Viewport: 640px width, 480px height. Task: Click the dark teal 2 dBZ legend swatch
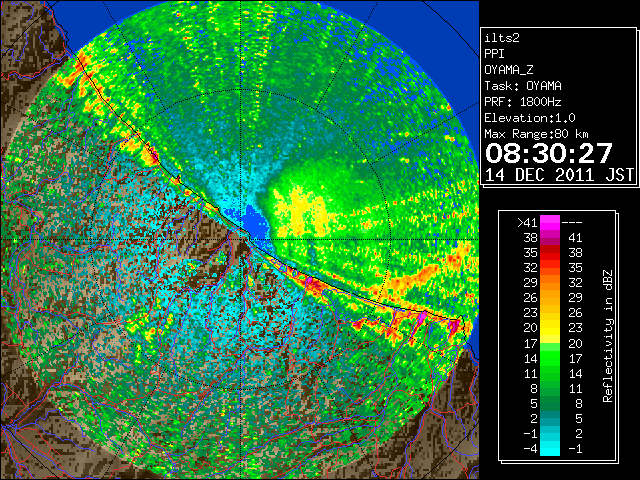pyautogui.click(x=550, y=418)
